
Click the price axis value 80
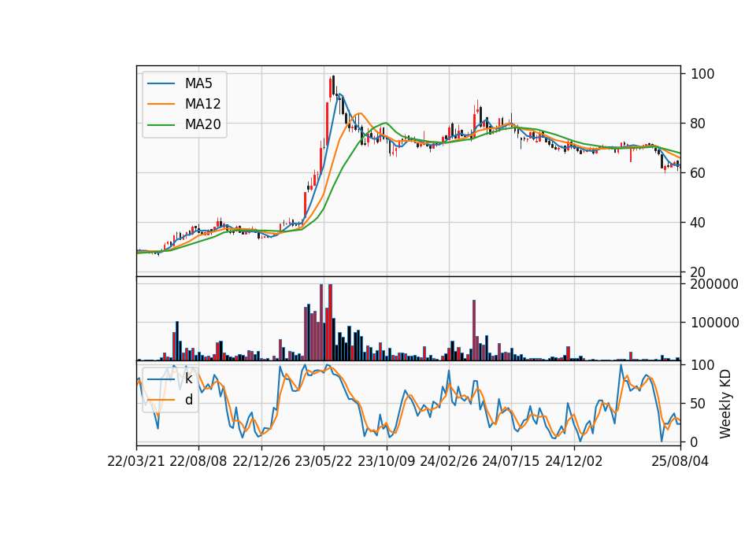[x=699, y=124]
